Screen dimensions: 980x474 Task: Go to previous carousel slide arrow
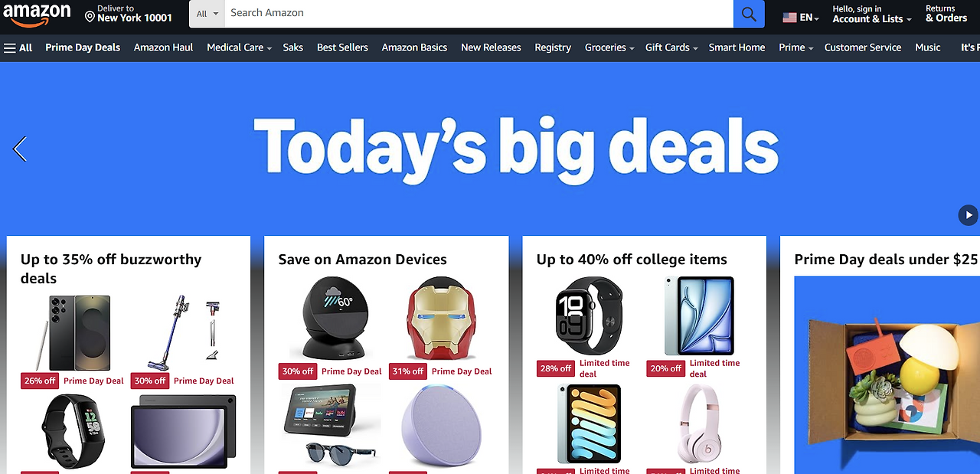click(20, 149)
